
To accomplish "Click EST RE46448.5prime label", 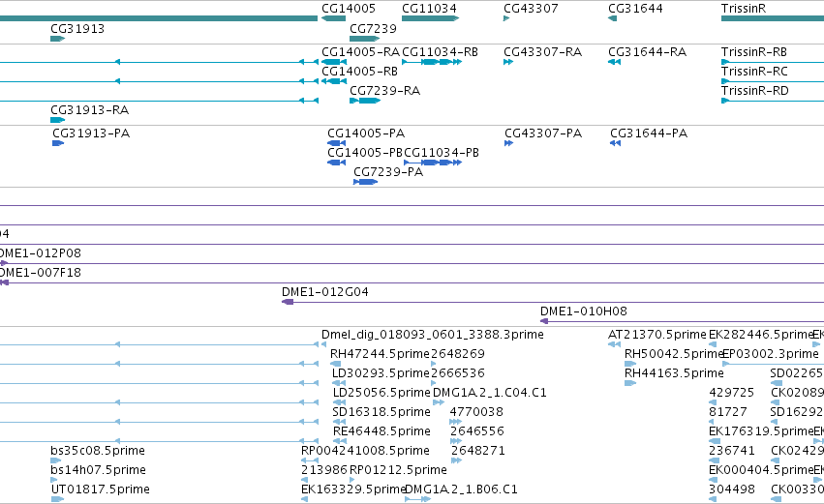I will click(381, 431).
